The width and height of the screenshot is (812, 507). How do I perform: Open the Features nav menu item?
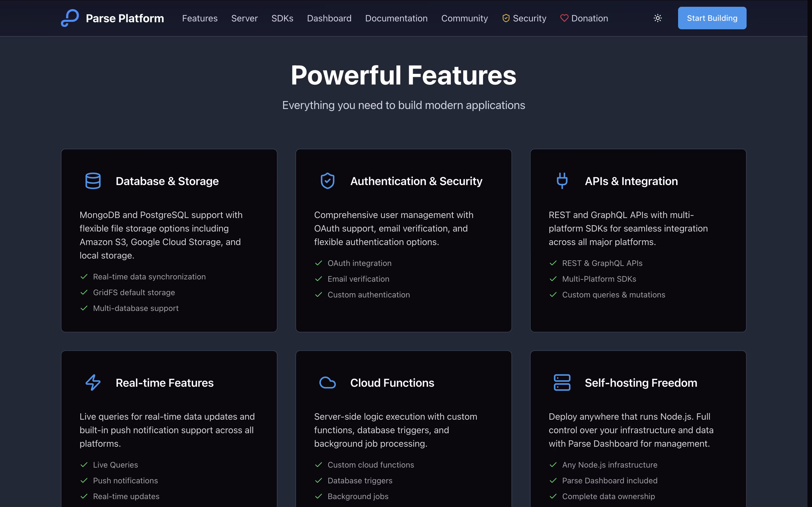[x=200, y=18]
